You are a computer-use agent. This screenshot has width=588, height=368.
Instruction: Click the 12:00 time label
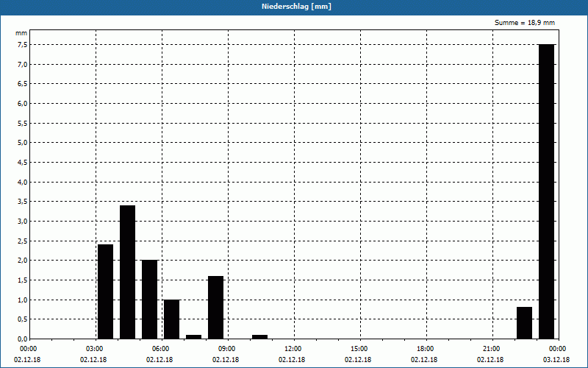(293, 349)
